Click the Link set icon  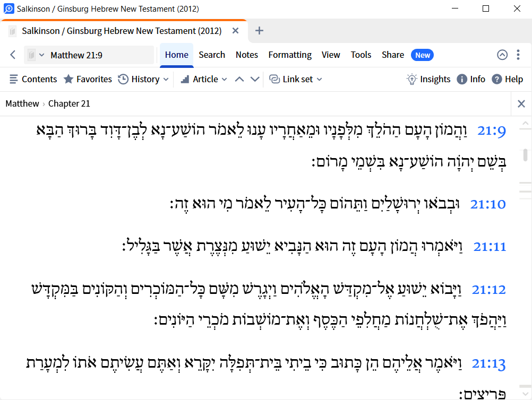pos(274,80)
